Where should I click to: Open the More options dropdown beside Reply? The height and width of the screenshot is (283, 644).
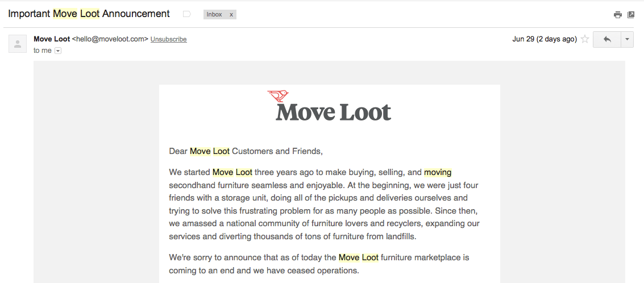[x=627, y=39]
